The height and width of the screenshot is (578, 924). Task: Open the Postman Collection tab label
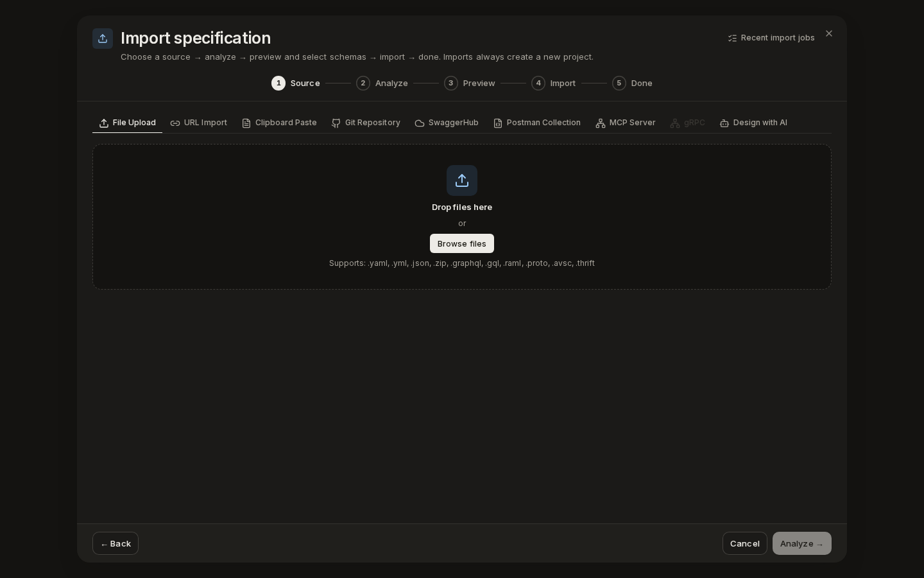coord(543,123)
